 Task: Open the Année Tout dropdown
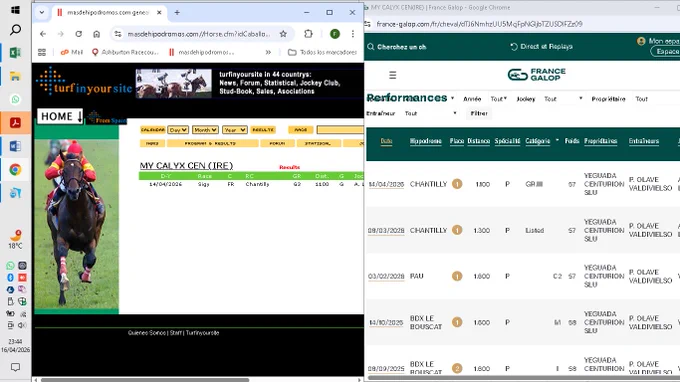498,99
